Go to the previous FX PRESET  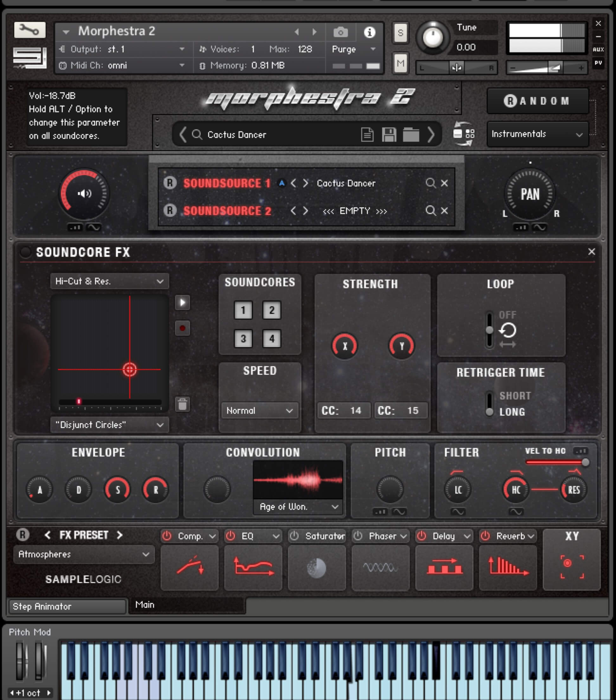coord(48,535)
